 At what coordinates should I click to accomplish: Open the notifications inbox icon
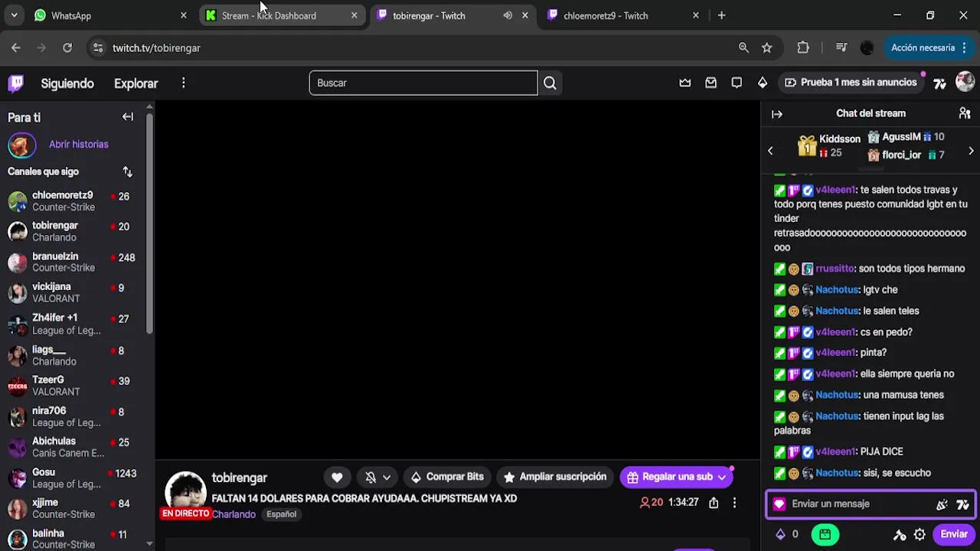tap(711, 83)
